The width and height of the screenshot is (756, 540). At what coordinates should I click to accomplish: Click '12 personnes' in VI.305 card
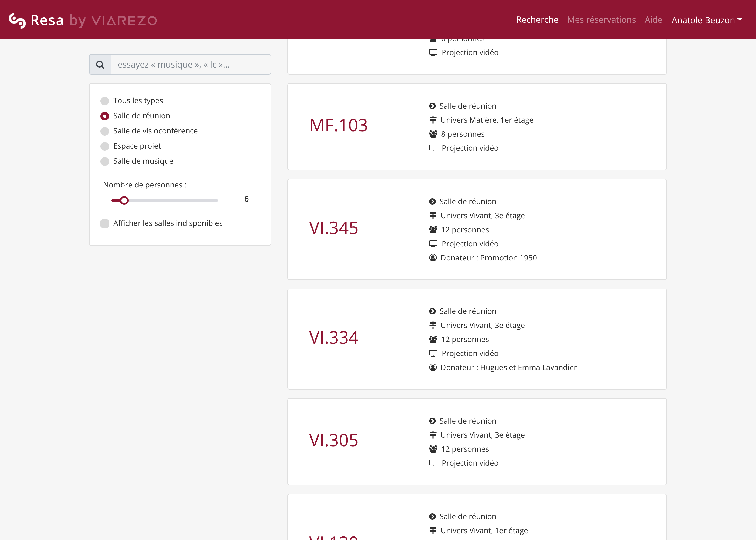[465, 449]
